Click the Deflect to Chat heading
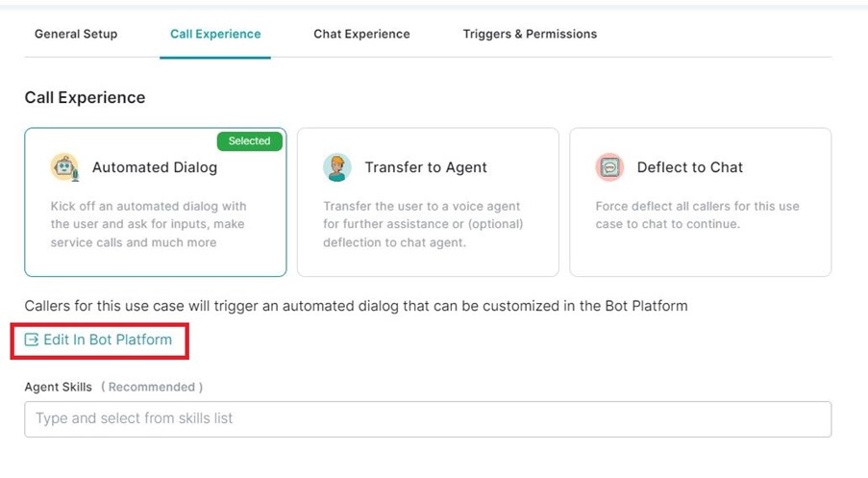The width and height of the screenshot is (868, 478). [x=690, y=167]
